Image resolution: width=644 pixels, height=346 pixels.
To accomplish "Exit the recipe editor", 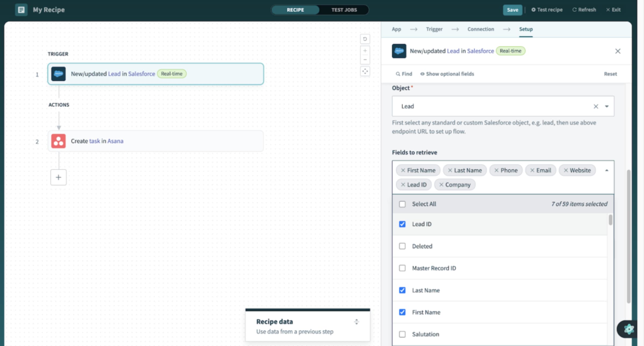I will pyautogui.click(x=613, y=10).
